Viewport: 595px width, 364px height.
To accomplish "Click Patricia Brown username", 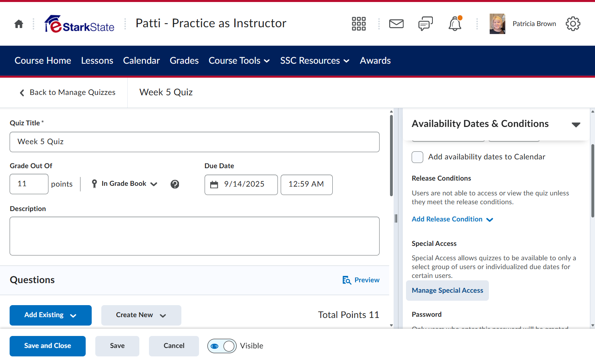I will click(534, 24).
